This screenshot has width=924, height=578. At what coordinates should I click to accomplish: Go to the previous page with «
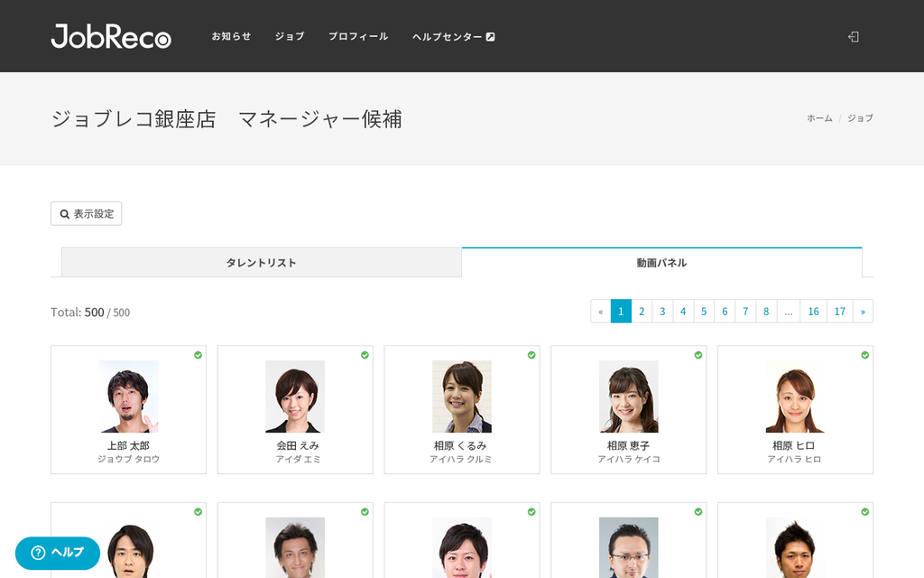click(600, 312)
